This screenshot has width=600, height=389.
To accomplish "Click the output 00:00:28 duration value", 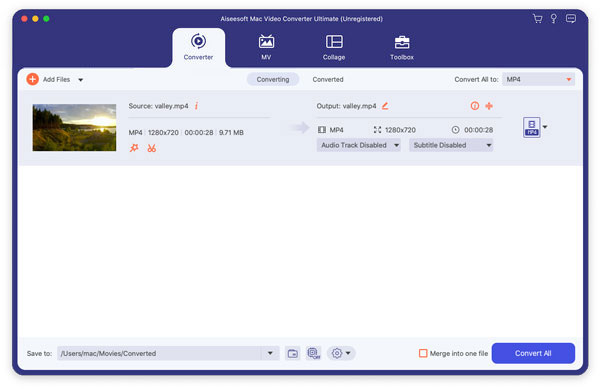I will [478, 130].
